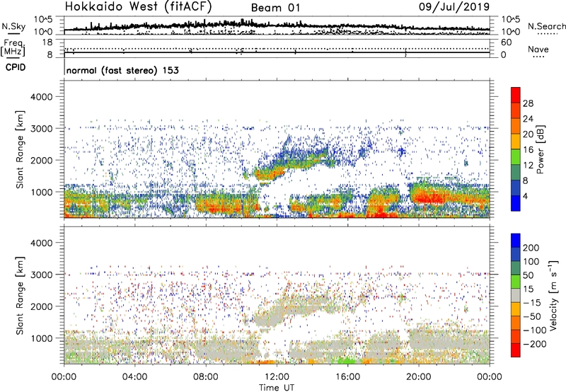Click the '24' label on Power color bar

click(x=527, y=119)
